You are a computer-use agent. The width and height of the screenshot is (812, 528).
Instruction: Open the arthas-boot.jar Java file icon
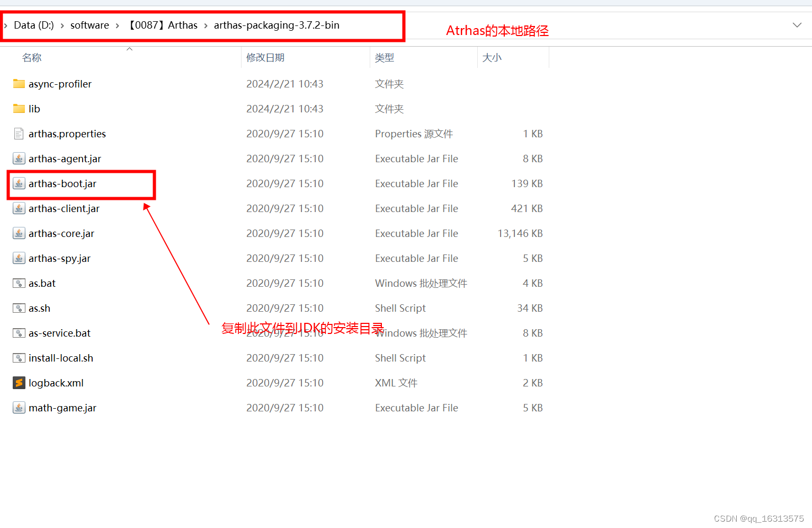point(19,183)
